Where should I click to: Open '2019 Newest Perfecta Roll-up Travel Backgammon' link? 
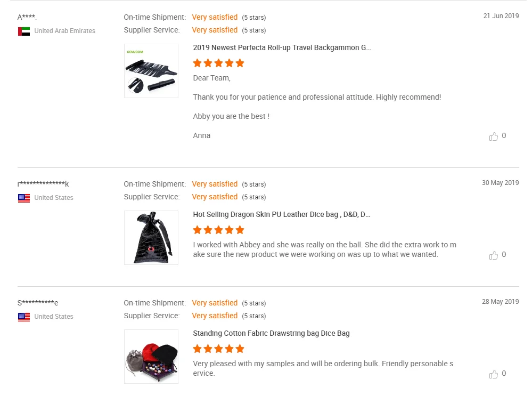pos(282,47)
